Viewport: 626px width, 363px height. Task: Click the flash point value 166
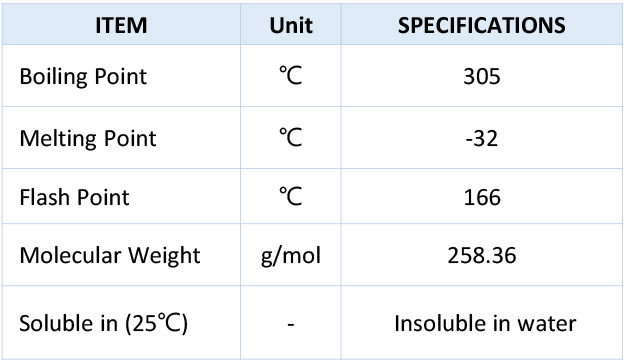pyautogui.click(x=482, y=197)
